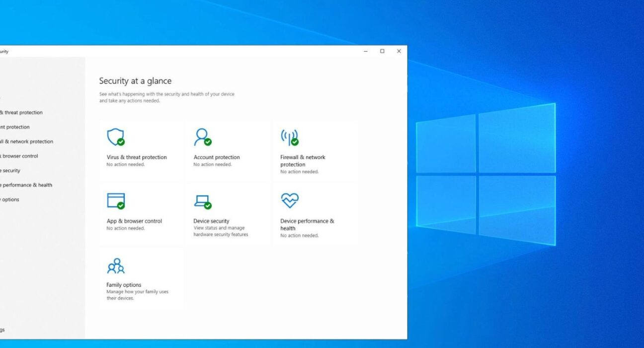The image size is (644, 348).
Task: Click the 'Virus & threat protection' tile title
Action: (137, 157)
